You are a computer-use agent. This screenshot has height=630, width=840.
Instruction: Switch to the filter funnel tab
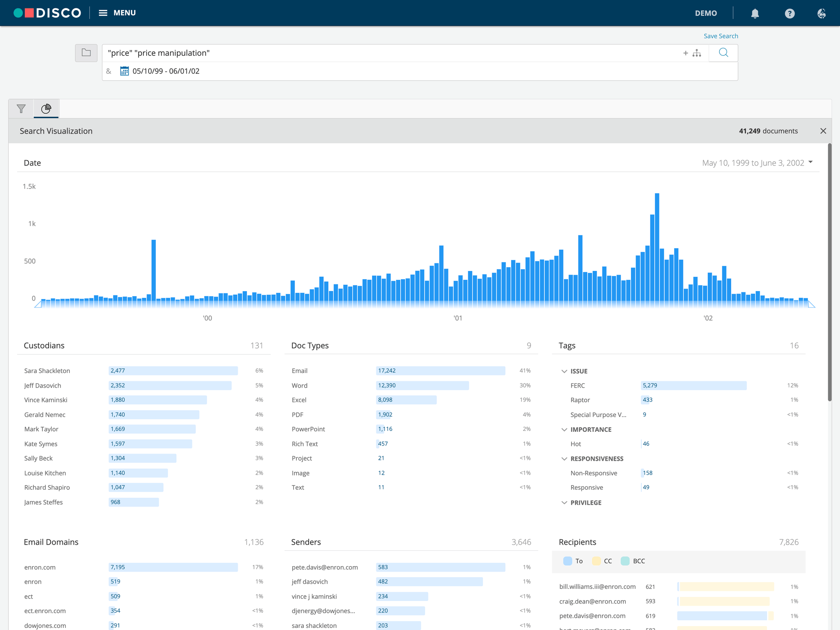tap(21, 109)
